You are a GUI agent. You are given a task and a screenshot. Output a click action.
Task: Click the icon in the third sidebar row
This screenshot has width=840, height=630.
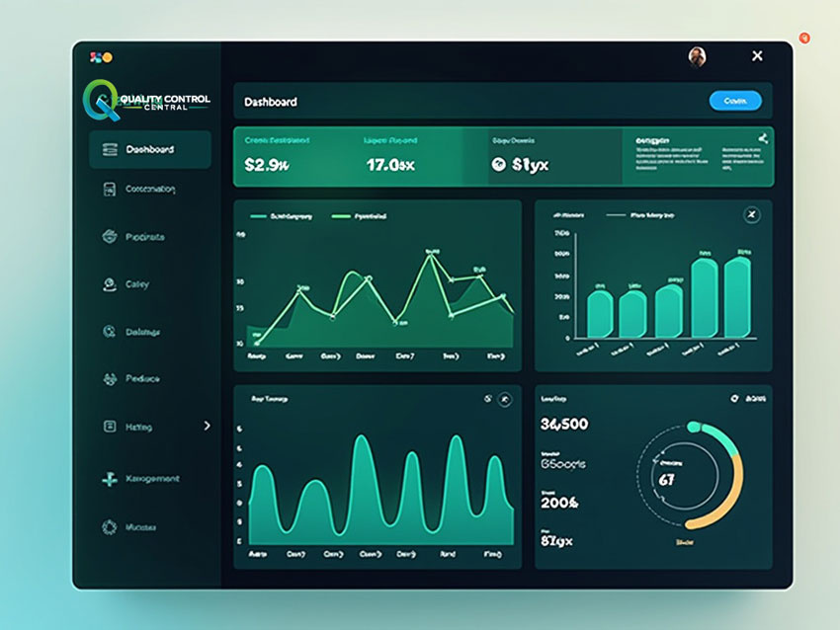pos(109,237)
